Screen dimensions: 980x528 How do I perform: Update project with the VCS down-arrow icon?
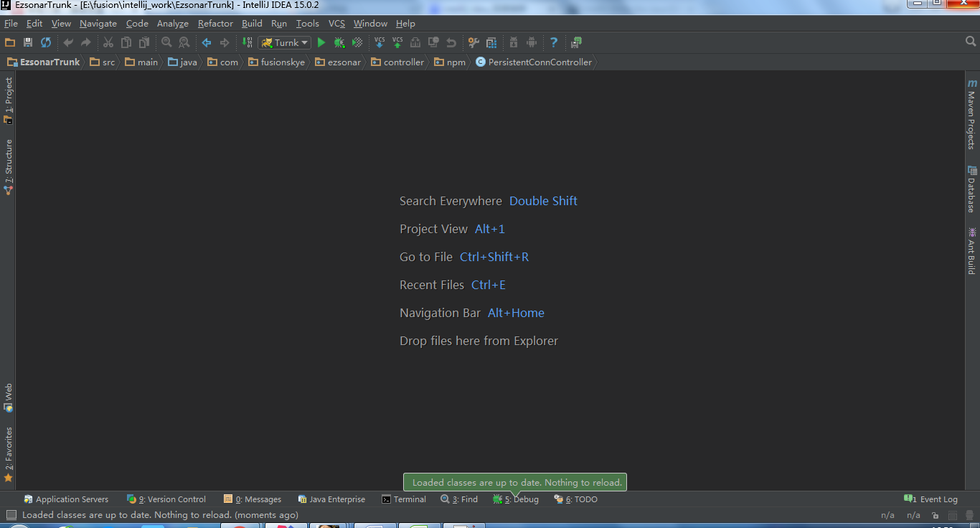click(380, 42)
